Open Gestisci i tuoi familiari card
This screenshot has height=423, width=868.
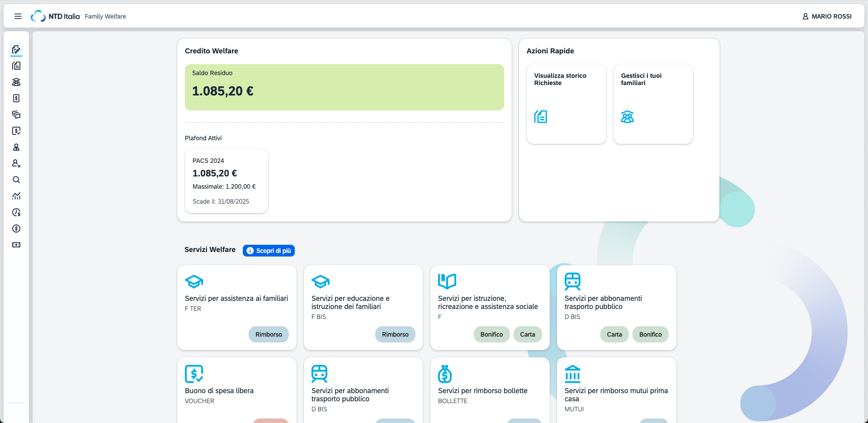pyautogui.click(x=653, y=104)
